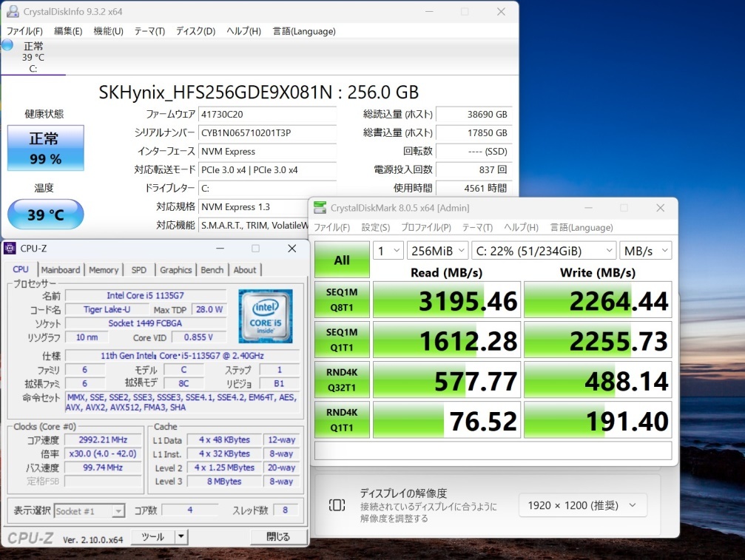This screenshot has height=560, width=745.
Task: Click the 閉じる button in CPU-Z
Action: pos(277,537)
